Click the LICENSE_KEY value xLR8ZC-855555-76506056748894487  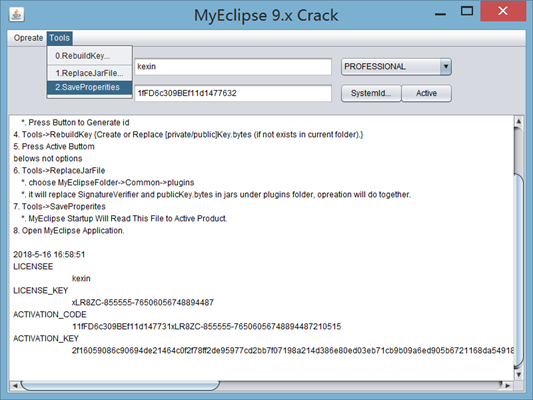(143, 302)
